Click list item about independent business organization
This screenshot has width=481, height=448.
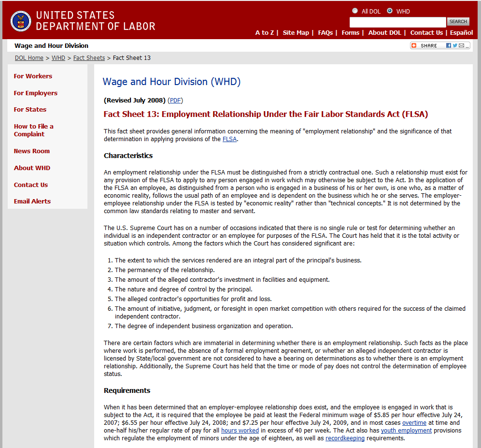point(204,326)
